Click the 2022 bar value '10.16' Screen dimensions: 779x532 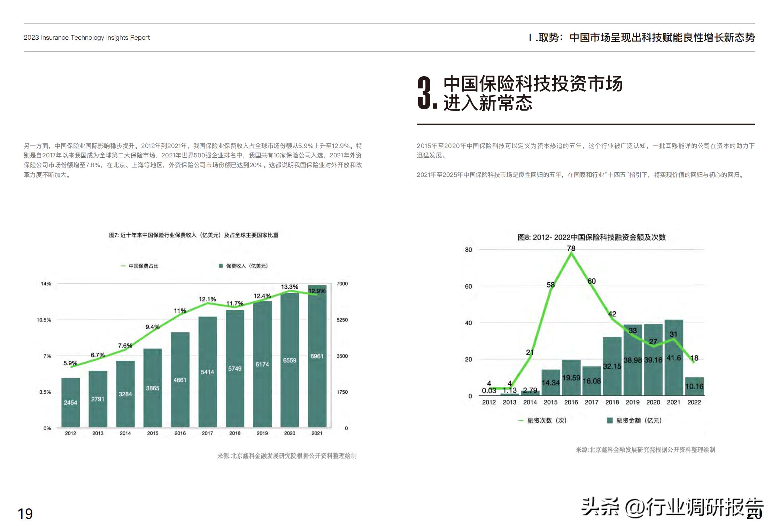tap(694, 386)
